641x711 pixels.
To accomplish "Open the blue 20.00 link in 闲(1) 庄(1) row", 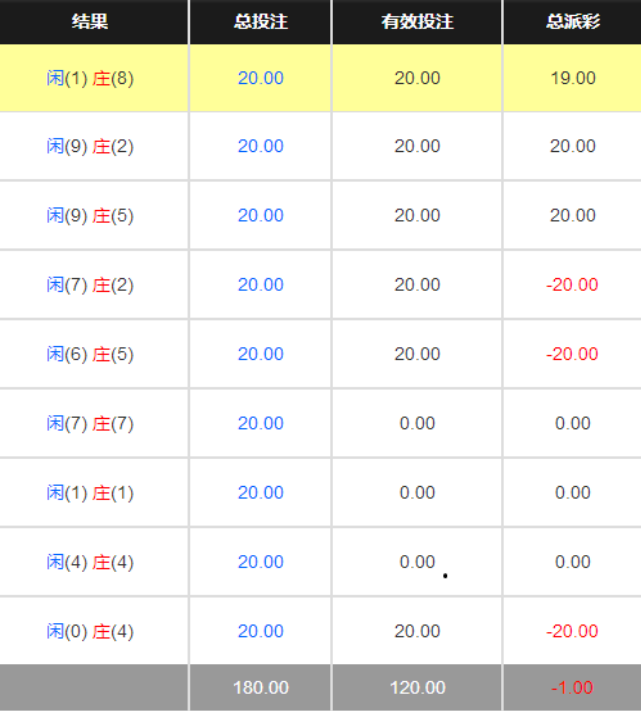I will click(260, 492).
